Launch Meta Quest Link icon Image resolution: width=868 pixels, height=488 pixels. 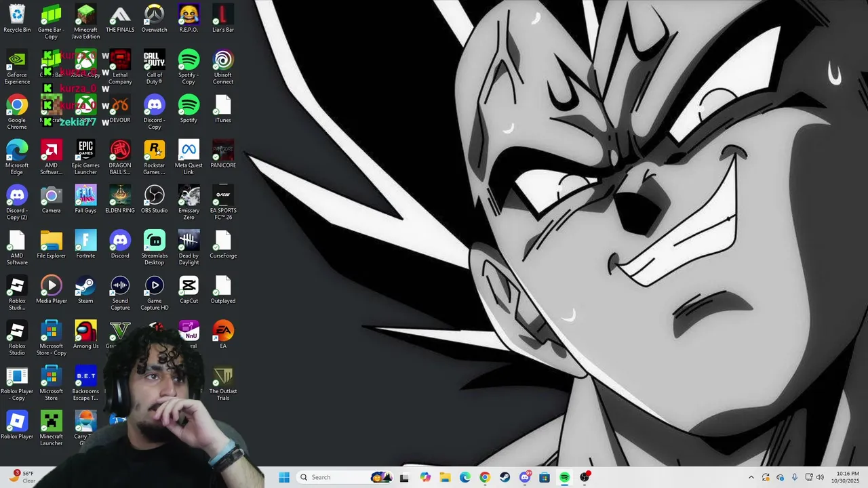189,157
